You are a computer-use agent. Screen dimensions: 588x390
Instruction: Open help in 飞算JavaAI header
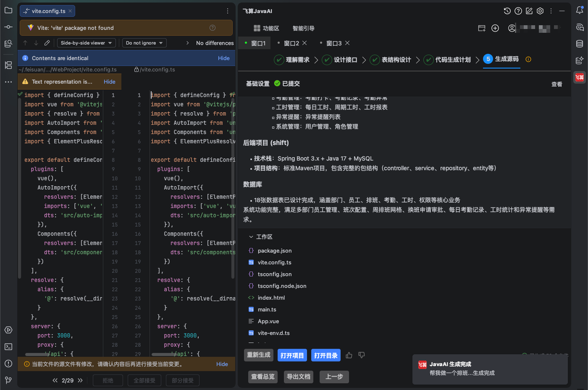point(518,11)
